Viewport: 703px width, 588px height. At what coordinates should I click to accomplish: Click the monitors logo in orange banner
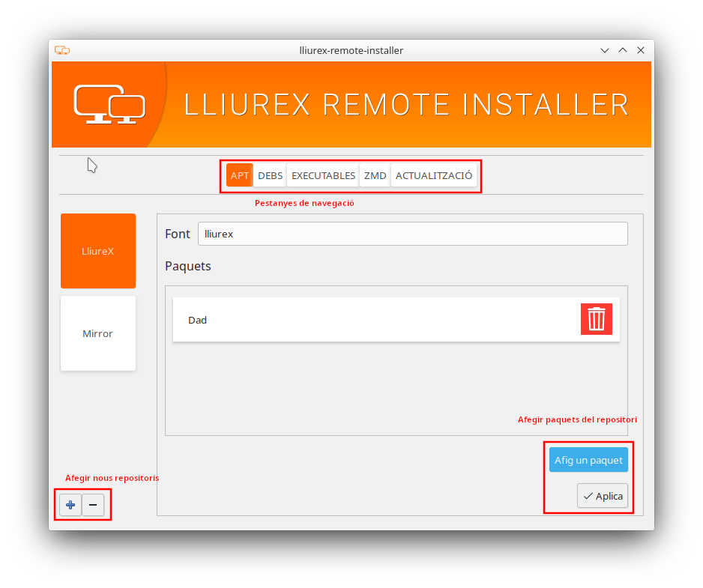(109, 104)
